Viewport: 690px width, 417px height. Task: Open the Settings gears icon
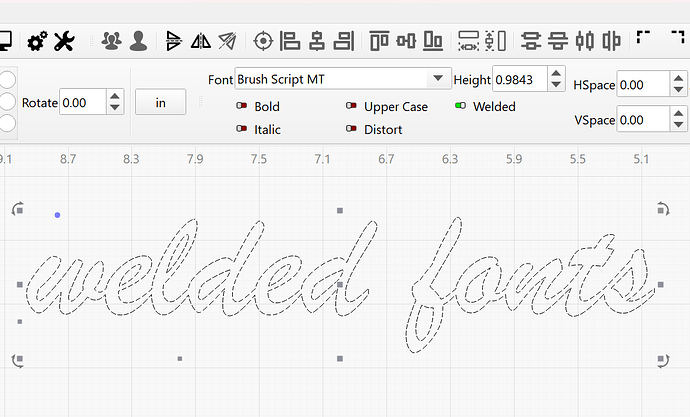(x=38, y=41)
